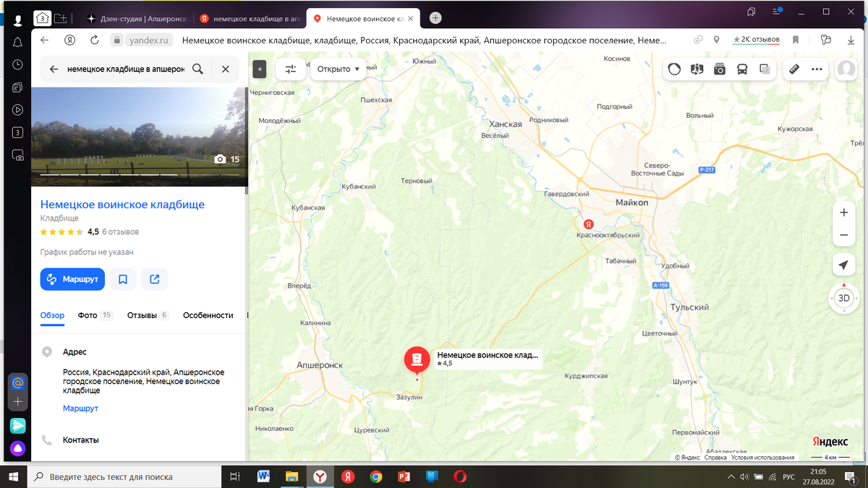This screenshot has height=488, width=868.
Task: Toggle moving public transport bus icon
Action: tap(742, 69)
